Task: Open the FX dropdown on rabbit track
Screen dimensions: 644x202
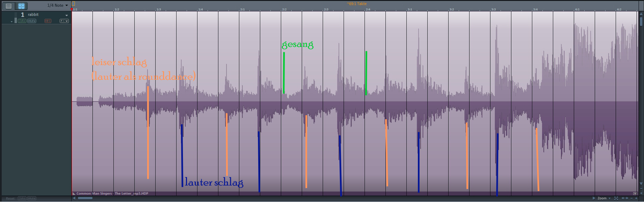Action: click(x=64, y=21)
